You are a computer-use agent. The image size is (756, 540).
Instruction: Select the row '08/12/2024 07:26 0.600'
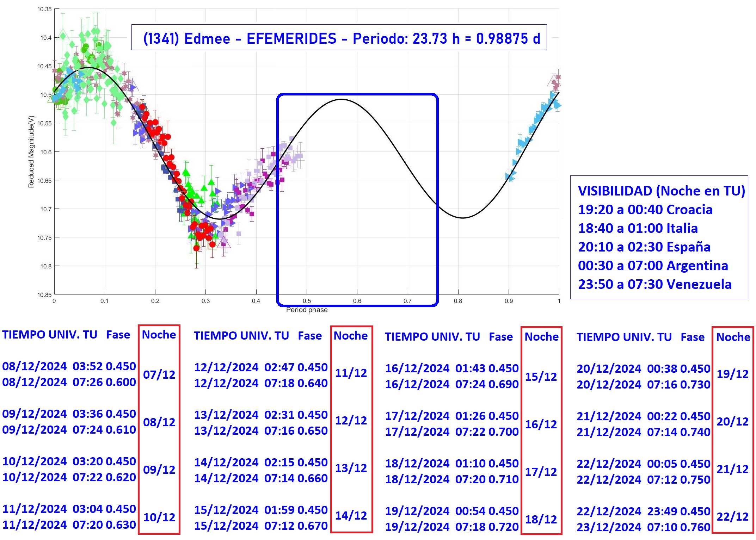click(69, 382)
